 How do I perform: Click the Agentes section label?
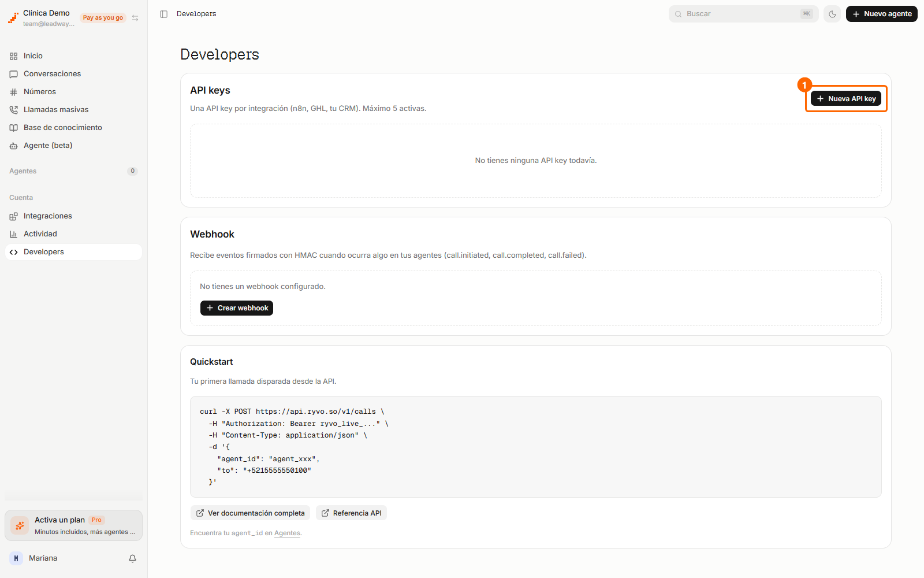(23, 171)
